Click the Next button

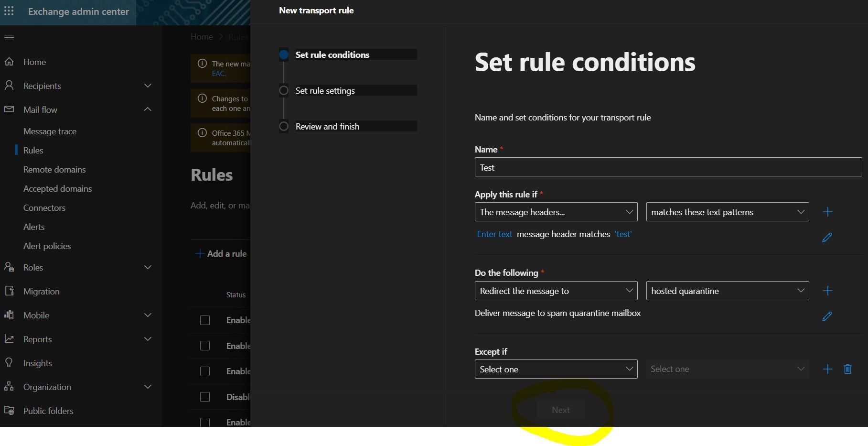[561, 410]
